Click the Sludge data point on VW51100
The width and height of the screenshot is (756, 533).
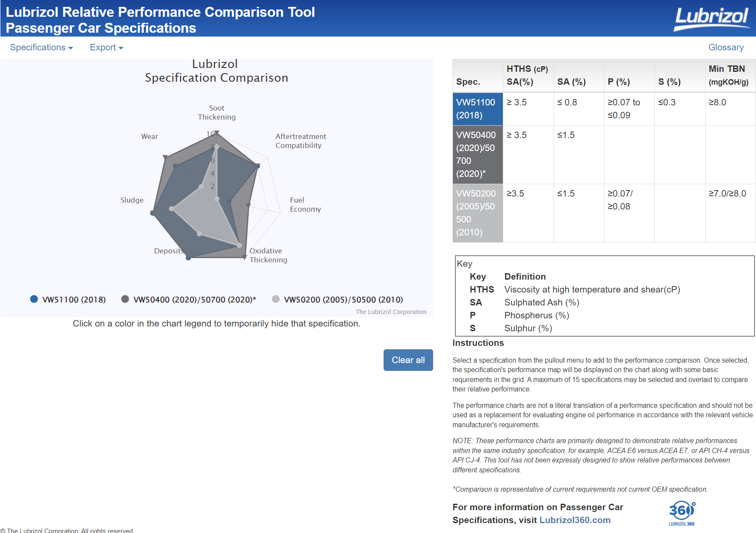pos(152,213)
